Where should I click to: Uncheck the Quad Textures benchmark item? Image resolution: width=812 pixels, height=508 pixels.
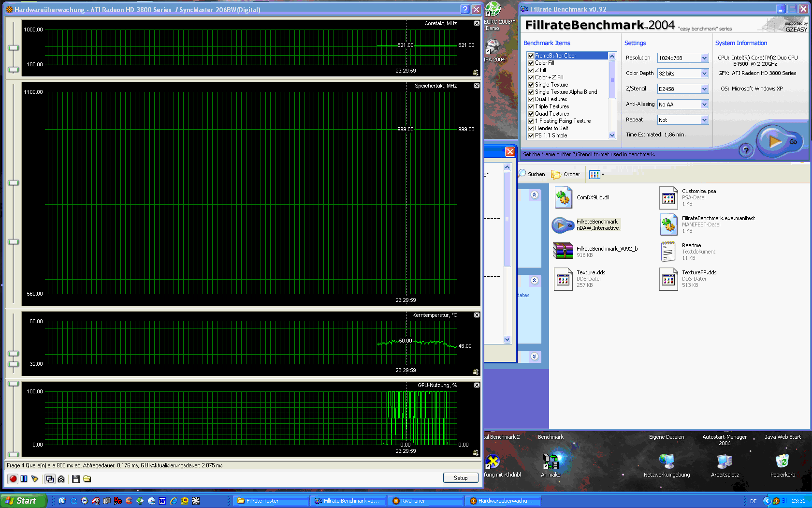531,114
